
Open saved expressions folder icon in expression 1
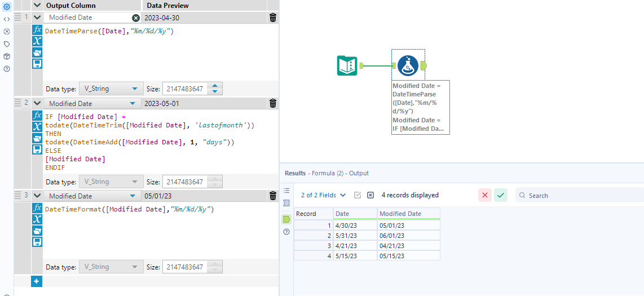click(x=37, y=52)
